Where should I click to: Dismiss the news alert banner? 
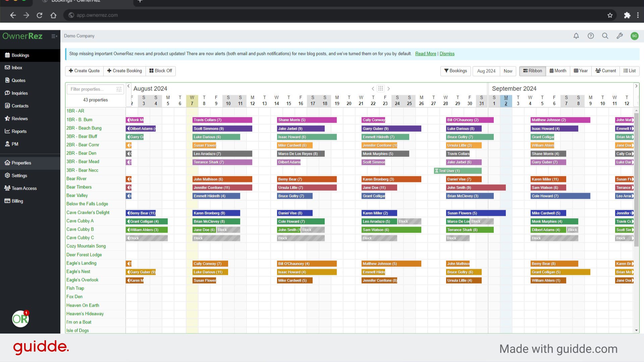[447, 54]
